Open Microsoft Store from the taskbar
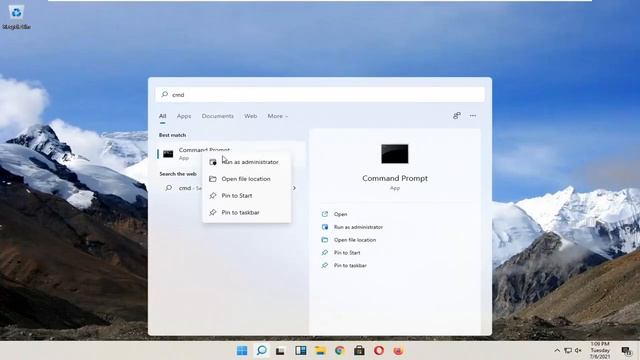Image resolution: width=640 pixels, height=360 pixels. click(x=359, y=351)
